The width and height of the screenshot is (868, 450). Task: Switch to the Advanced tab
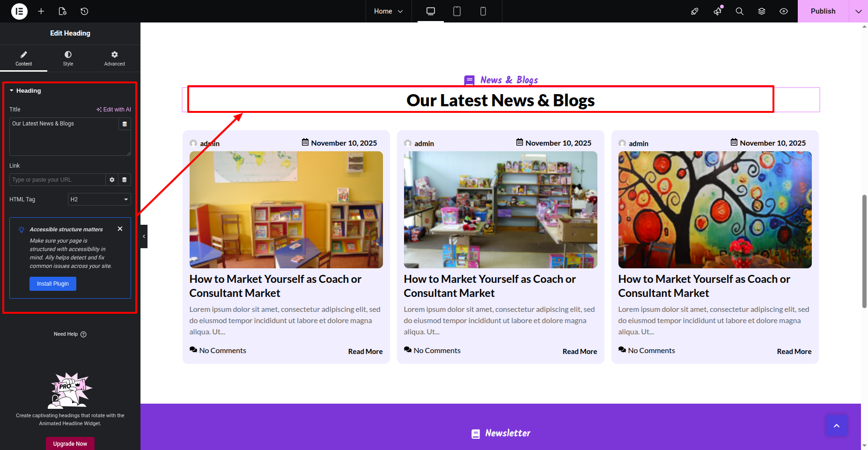[x=114, y=59]
